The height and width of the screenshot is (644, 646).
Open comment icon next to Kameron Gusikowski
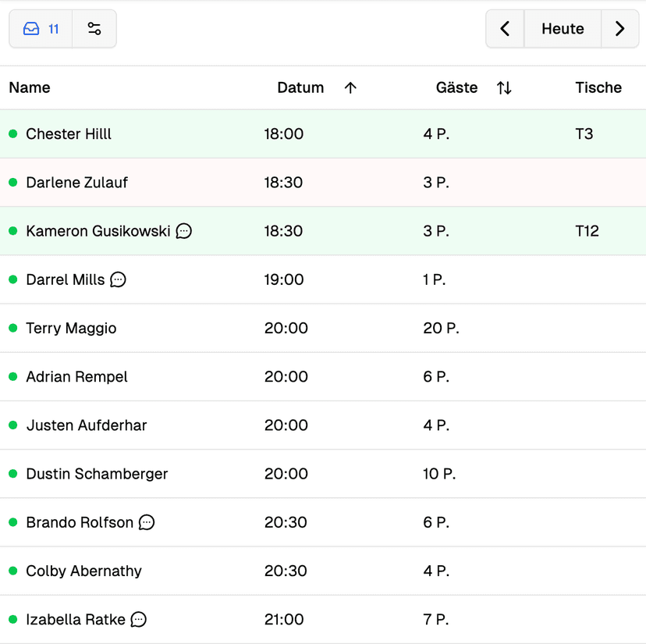184,231
